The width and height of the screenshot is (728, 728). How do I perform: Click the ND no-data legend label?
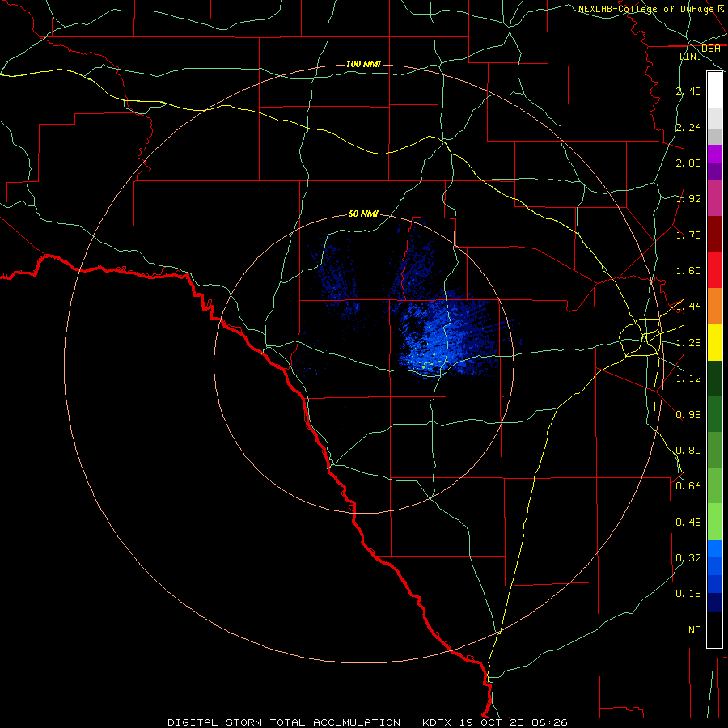click(695, 630)
